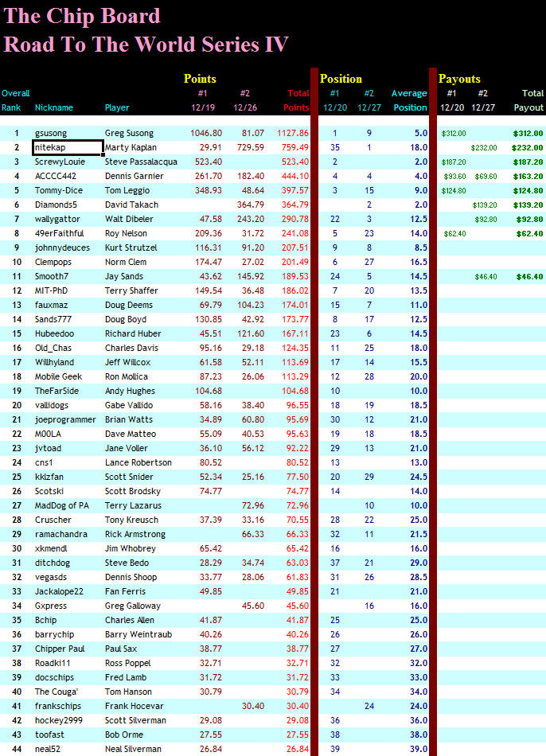Click the Player column header

pyautogui.click(x=117, y=107)
